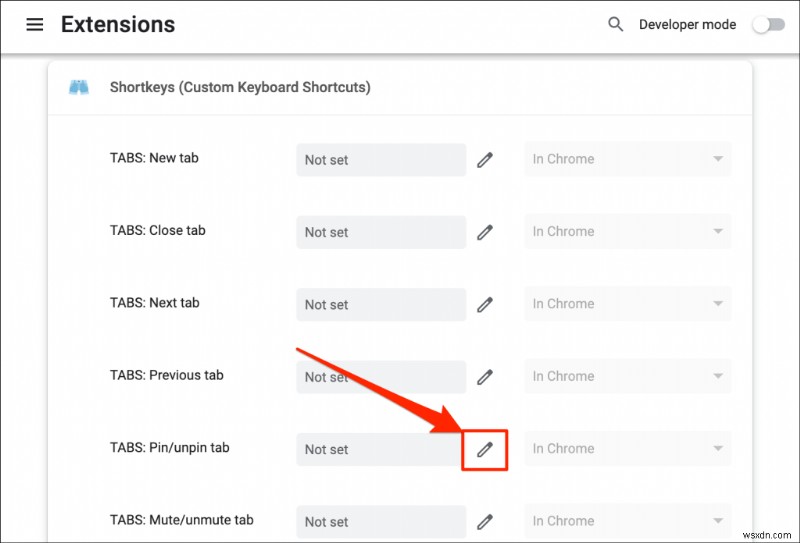
Task: Edit shortcut for TABS: Previous tab
Action: pos(485,377)
